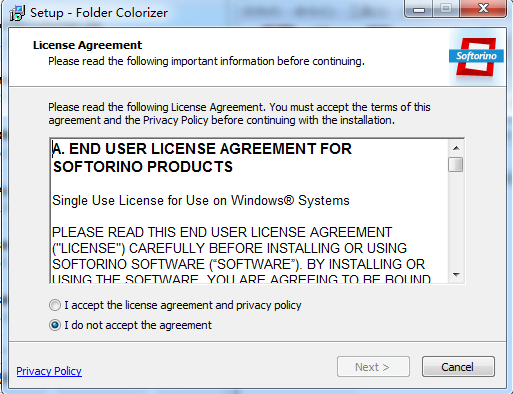This screenshot has height=394, width=513.
Task: Click the setup installer icon in title bar
Action: [17, 13]
